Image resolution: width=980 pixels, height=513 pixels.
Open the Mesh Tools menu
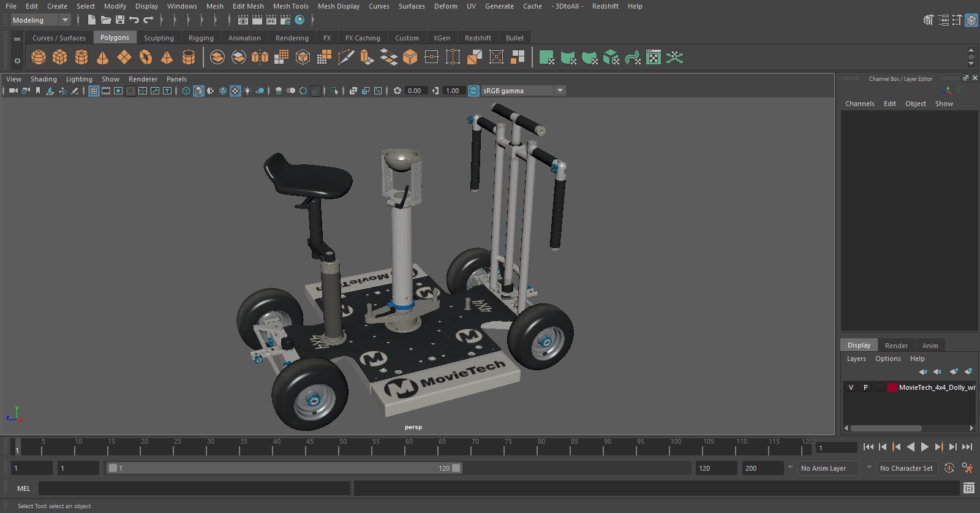(290, 6)
